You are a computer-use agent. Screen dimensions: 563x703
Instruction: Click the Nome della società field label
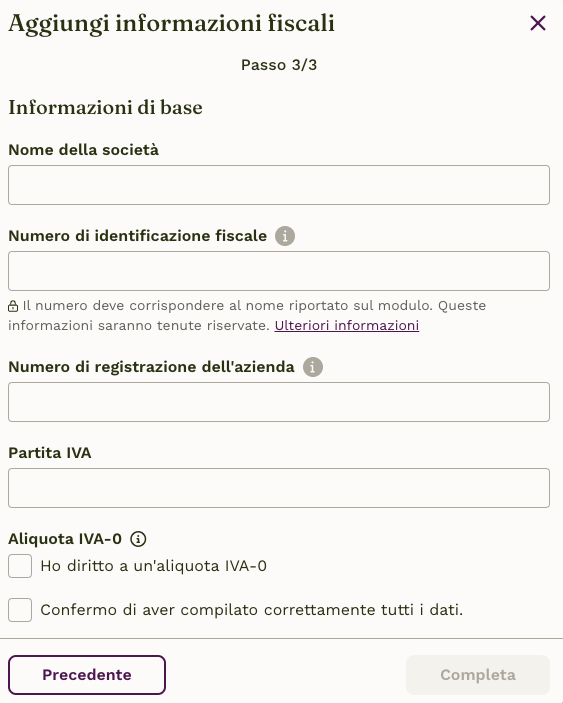coord(83,149)
